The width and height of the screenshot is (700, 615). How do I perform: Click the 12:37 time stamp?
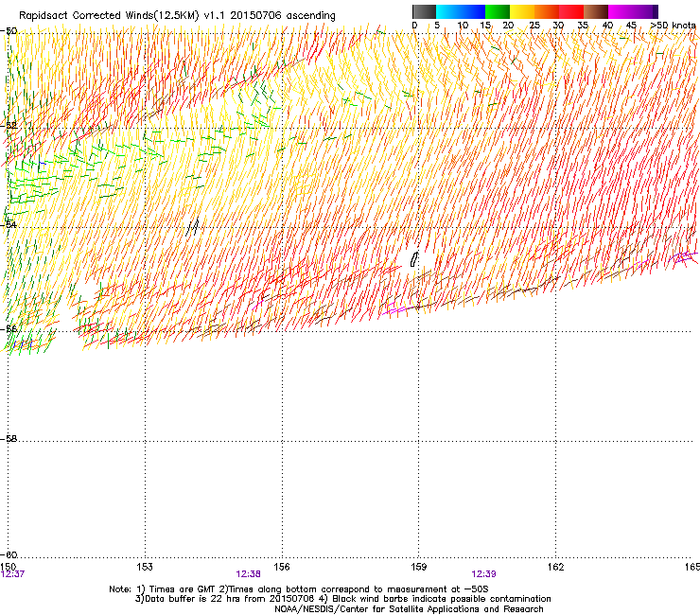pyautogui.click(x=12, y=574)
